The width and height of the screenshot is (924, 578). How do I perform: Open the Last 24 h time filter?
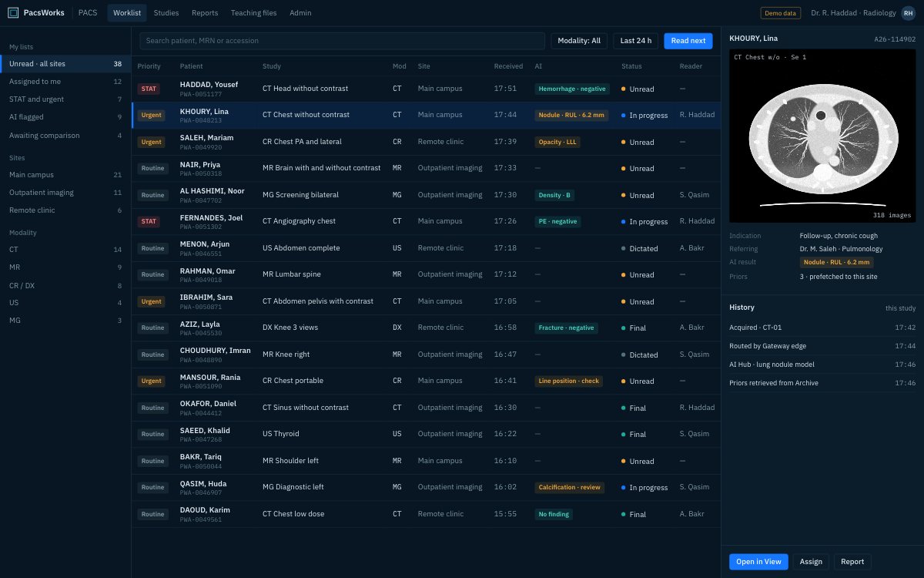tap(635, 41)
